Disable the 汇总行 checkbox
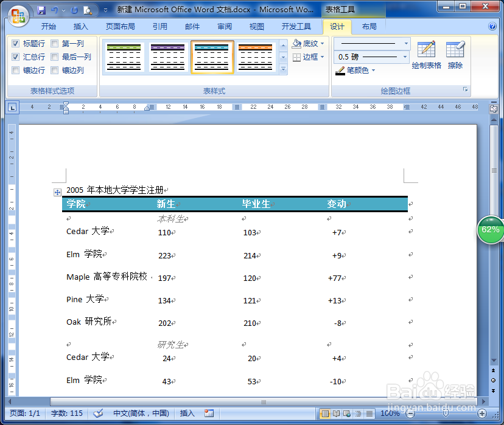504x425 pixels. point(15,57)
